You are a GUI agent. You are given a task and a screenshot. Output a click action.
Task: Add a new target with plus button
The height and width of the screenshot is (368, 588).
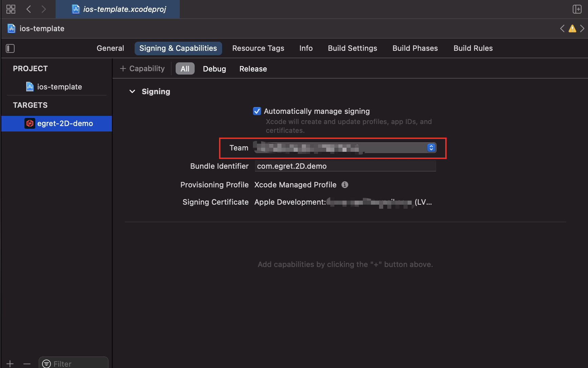coord(10,364)
